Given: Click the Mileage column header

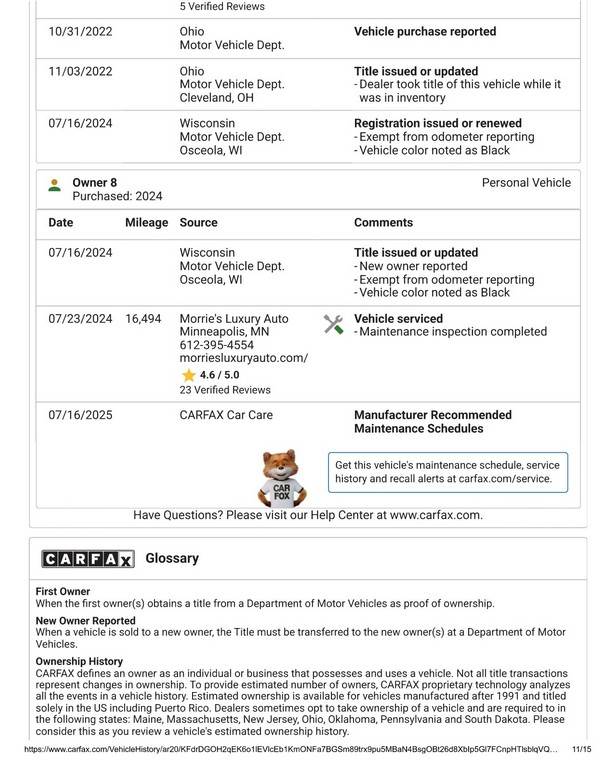Looking at the screenshot, I should (x=146, y=223).
